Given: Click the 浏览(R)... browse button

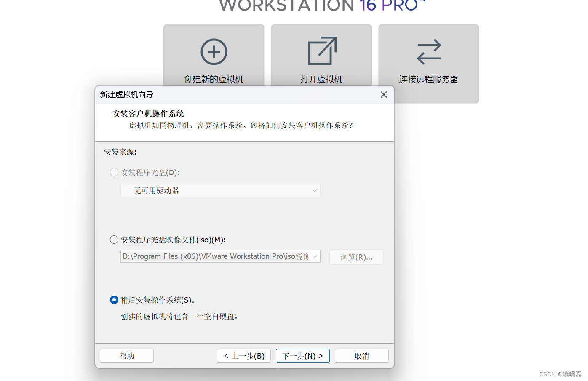Looking at the screenshot, I should point(356,257).
